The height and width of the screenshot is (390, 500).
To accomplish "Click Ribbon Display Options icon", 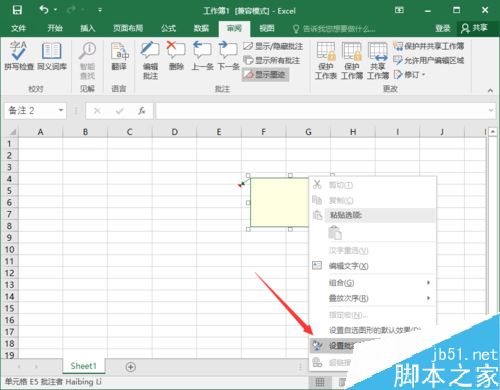I will [x=399, y=10].
